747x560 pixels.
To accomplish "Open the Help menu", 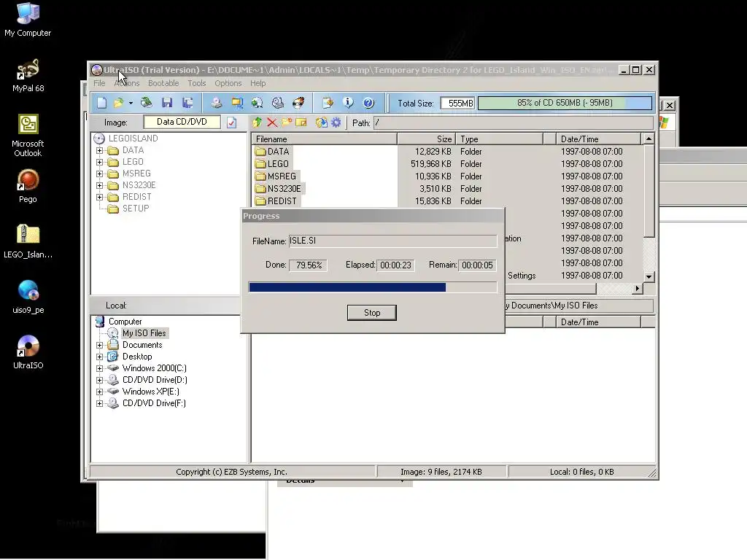I will pyautogui.click(x=258, y=83).
